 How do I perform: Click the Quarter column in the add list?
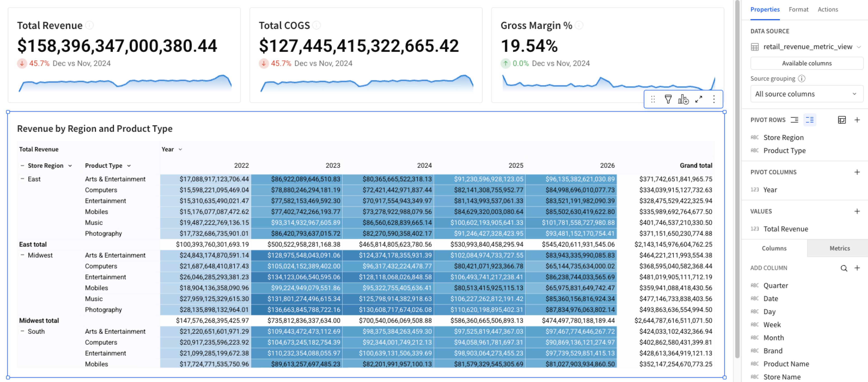pyautogui.click(x=775, y=285)
